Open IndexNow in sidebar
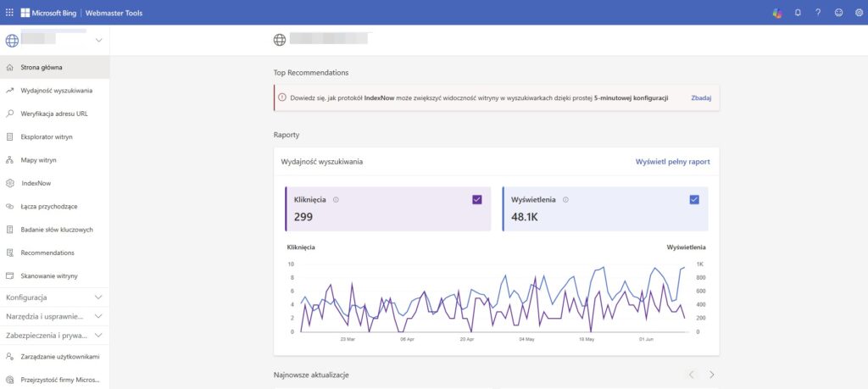The height and width of the screenshot is (389, 868). pos(55,183)
